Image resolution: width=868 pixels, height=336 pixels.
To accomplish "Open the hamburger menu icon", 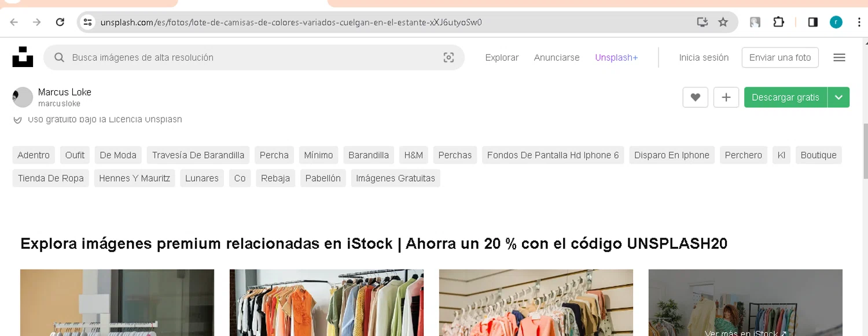I will [x=840, y=57].
